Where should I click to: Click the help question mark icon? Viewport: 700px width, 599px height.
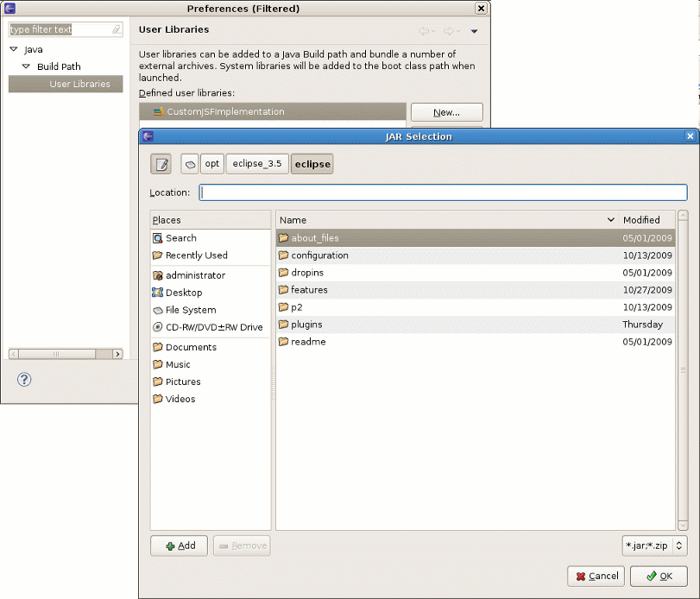coord(24,379)
